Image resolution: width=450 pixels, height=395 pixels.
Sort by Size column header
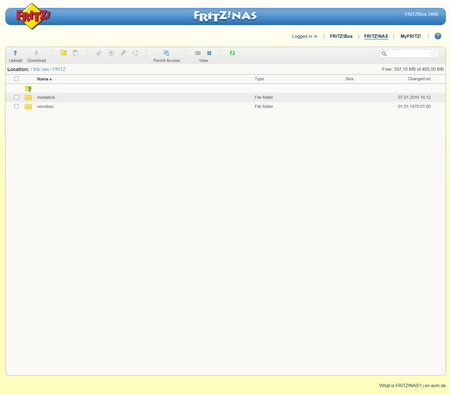[350, 79]
